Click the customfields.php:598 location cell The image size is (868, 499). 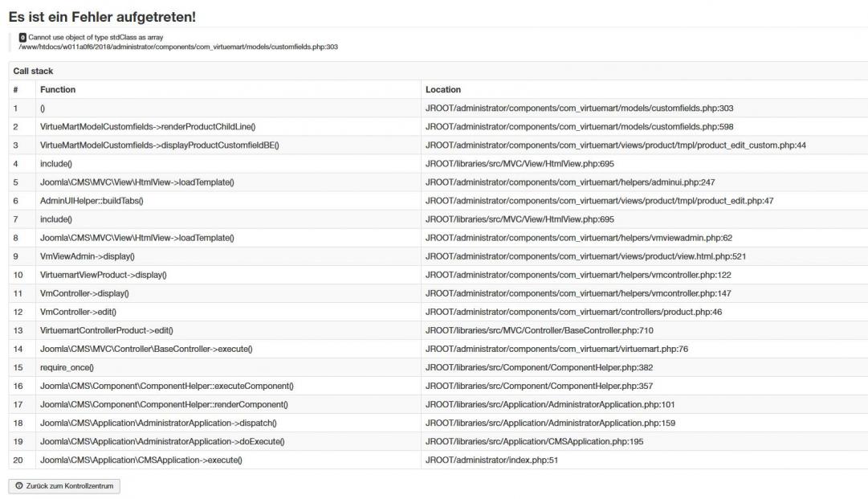(579, 127)
